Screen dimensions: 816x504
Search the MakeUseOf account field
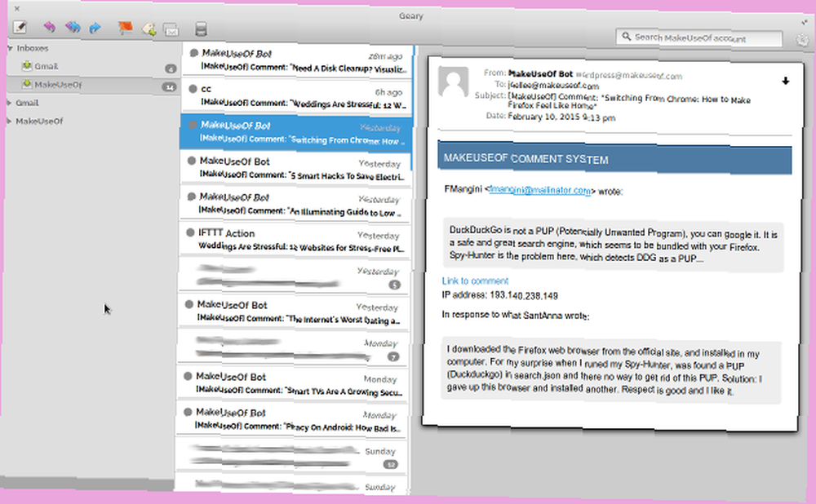click(699, 38)
